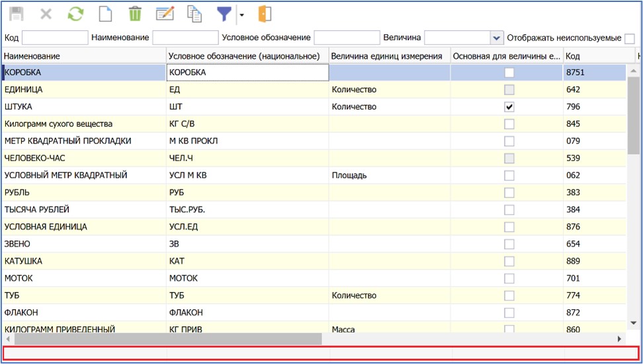Edit record using pencil note icon
643x364 pixels.
point(165,14)
